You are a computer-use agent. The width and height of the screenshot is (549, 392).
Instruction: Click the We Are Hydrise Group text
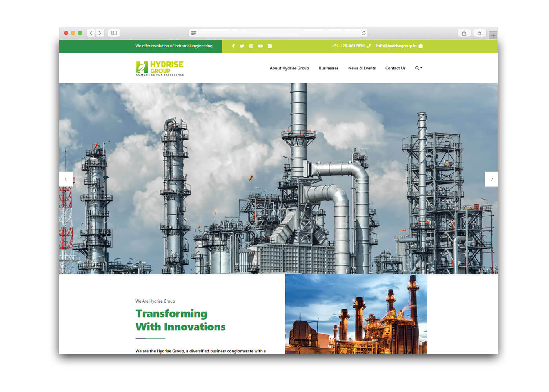click(155, 301)
